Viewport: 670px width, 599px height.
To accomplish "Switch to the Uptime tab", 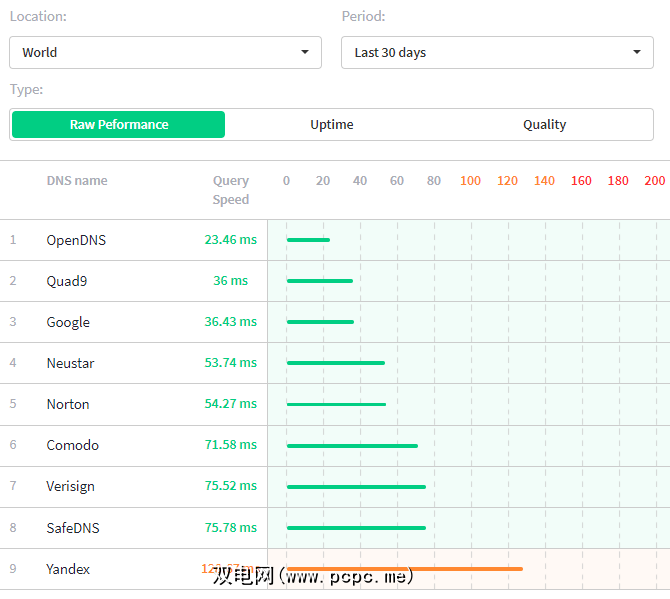I will tap(332, 125).
